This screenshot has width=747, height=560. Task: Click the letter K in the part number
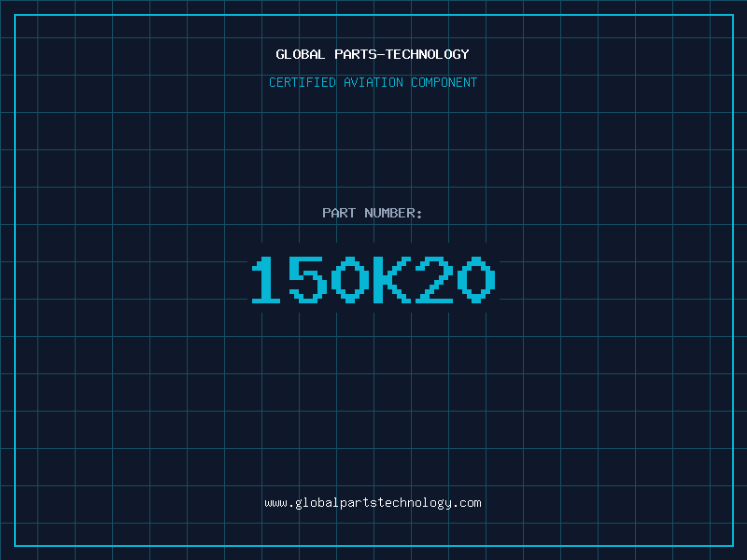pyautogui.click(x=392, y=280)
